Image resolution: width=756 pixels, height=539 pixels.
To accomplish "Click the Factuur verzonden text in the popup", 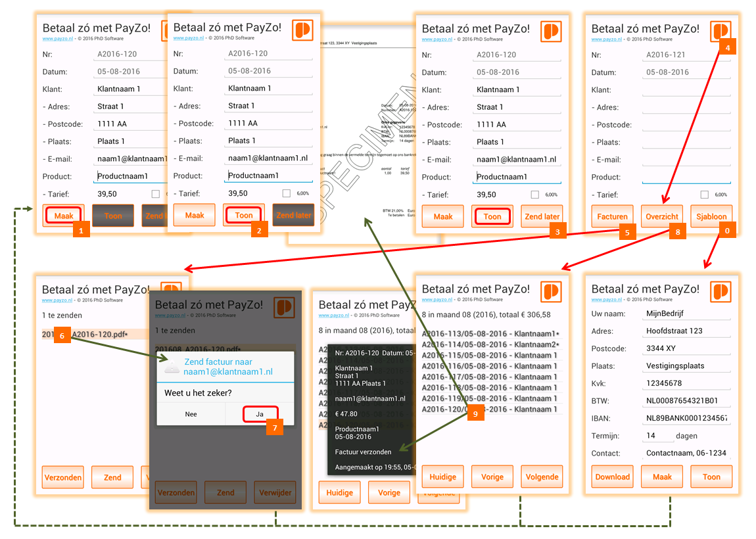I will click(x=363, y=452).
